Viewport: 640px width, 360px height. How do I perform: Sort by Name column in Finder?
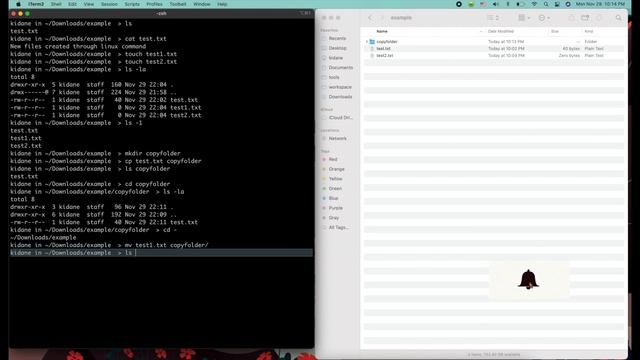click(382, 31)
